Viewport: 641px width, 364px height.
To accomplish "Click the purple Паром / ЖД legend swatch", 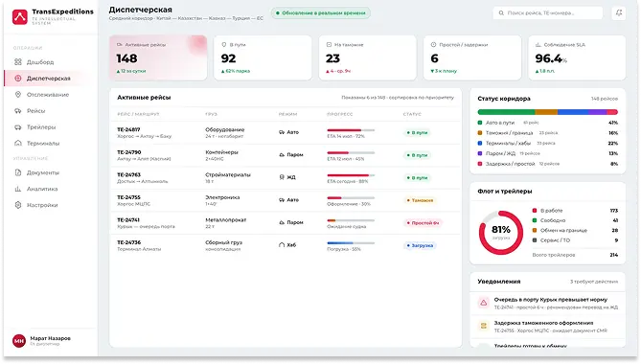I will (x=480, y=153).
